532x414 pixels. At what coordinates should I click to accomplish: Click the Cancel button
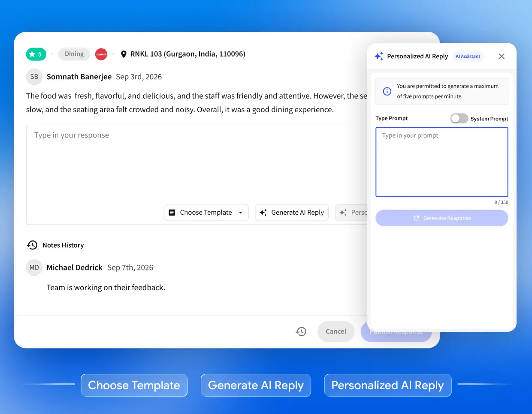click(336, 331)
